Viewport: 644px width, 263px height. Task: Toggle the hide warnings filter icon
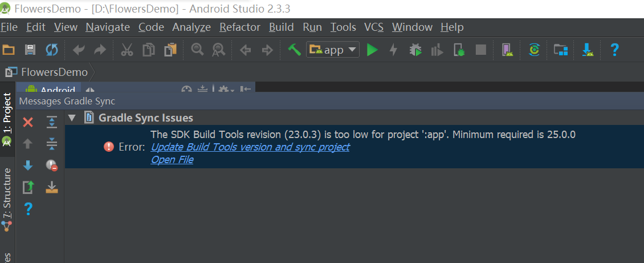(52, 165)
